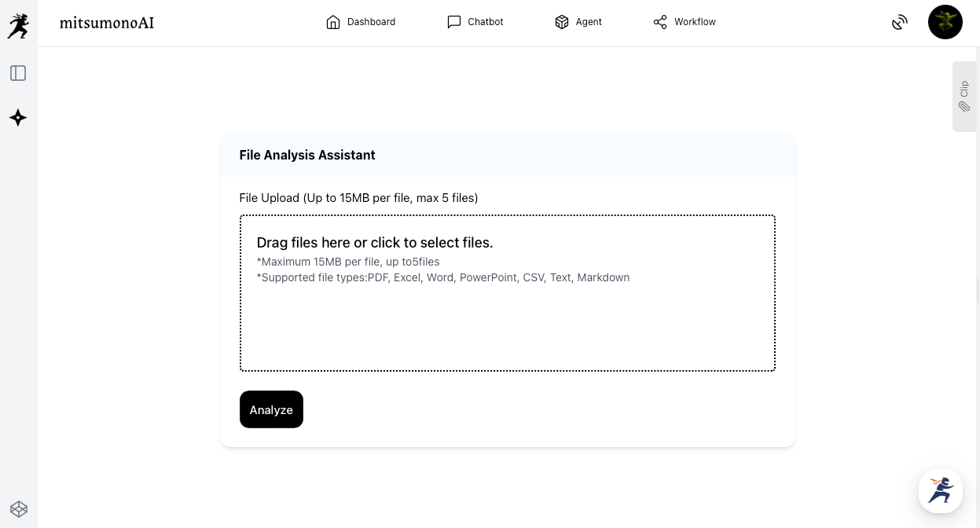Click the file drop zone to select files

[507, 292]
